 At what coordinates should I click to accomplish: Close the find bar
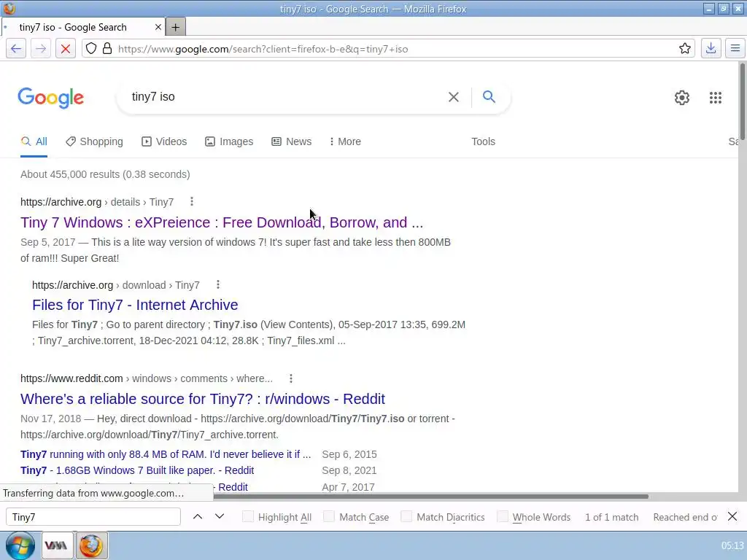[x=732, y=517]
